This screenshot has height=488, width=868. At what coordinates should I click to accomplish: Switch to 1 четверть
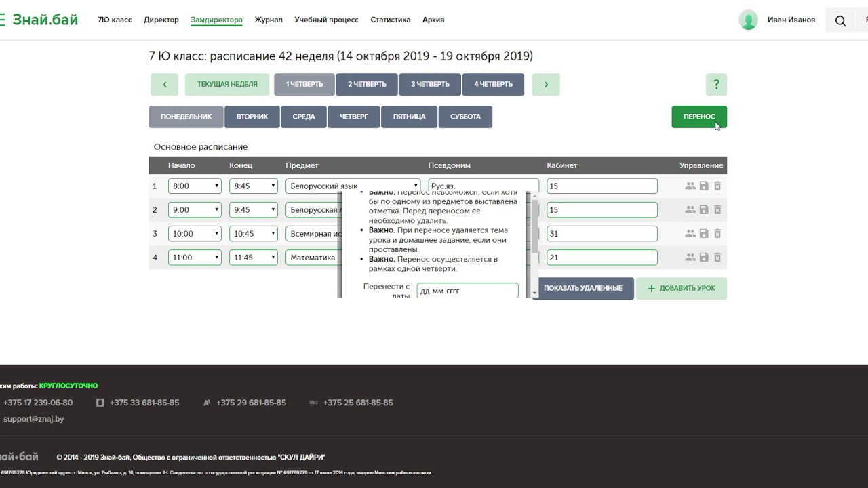[304, 84]
